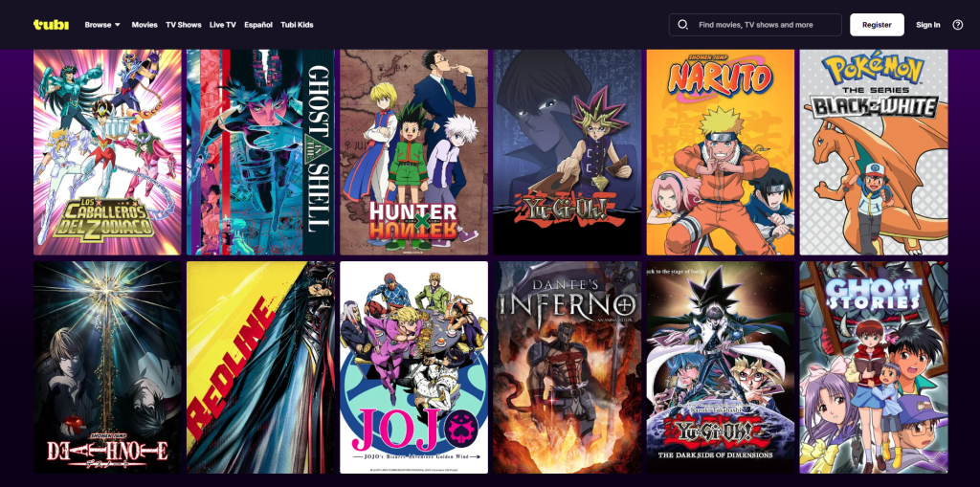Open the Redline poster

260,367
